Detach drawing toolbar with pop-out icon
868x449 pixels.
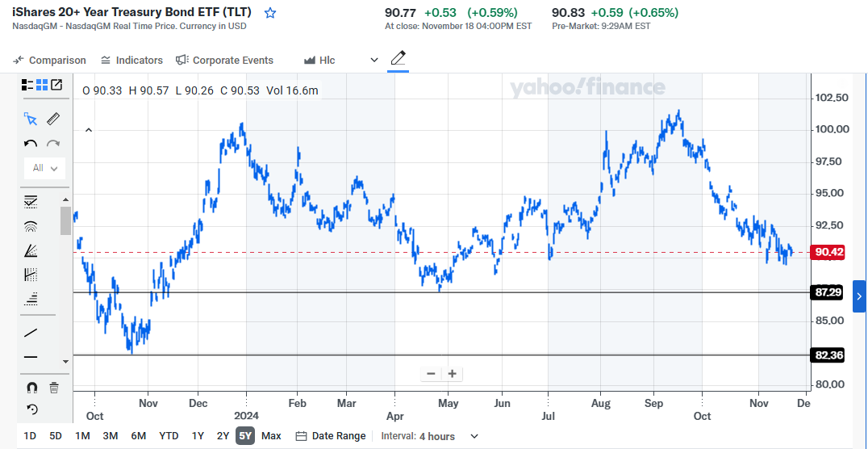tap(56, 85)
